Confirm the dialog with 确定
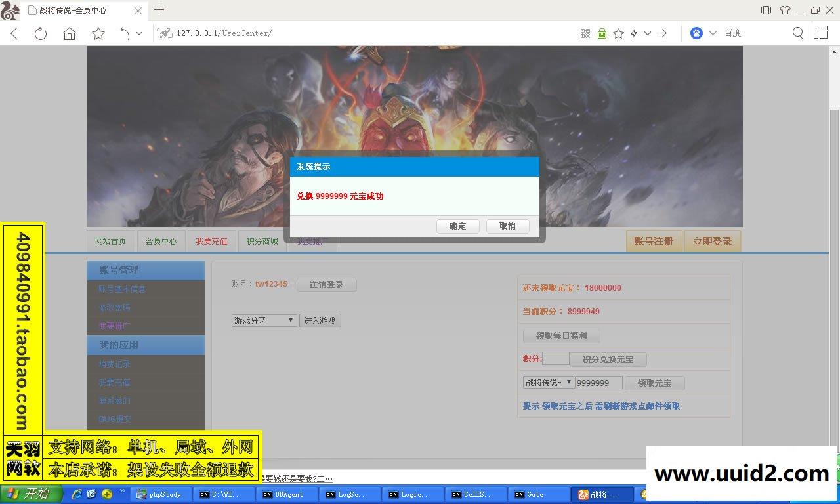The height and width of the screenshot is (504, 840). (x=457, y=226)
